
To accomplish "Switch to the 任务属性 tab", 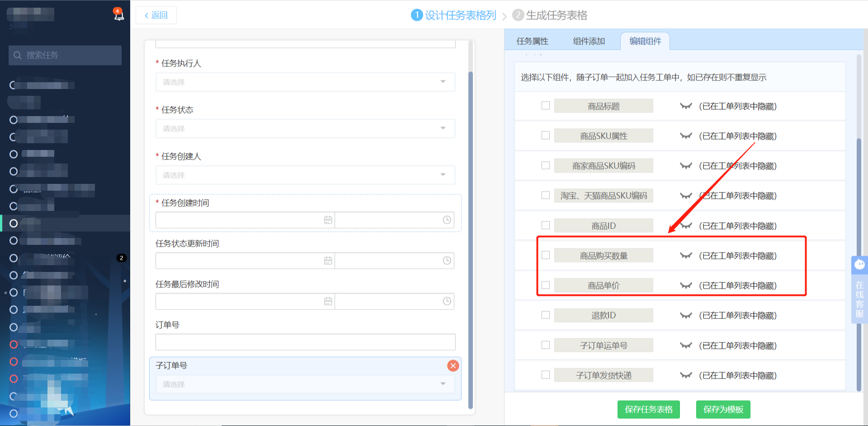I will 532,41.
